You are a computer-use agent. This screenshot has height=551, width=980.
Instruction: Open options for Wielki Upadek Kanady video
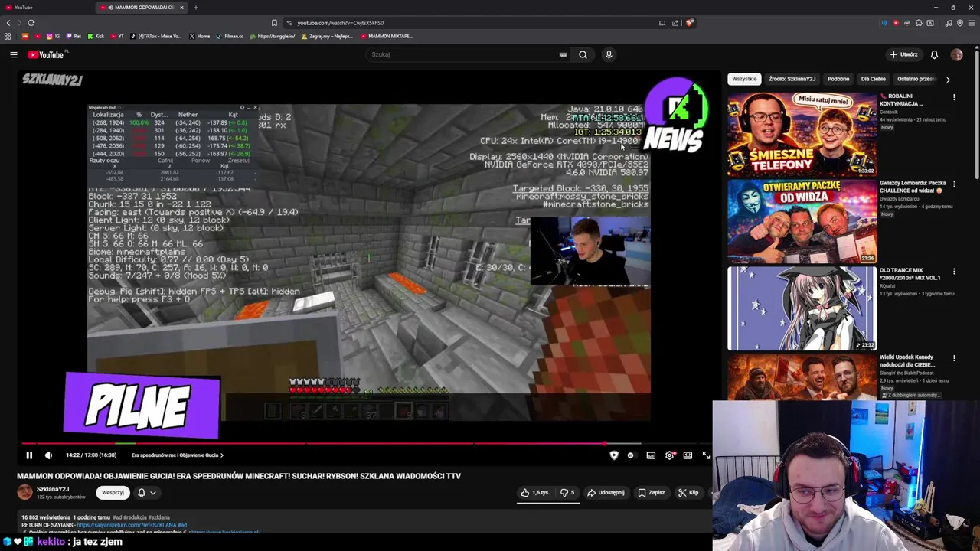[954, 358]
